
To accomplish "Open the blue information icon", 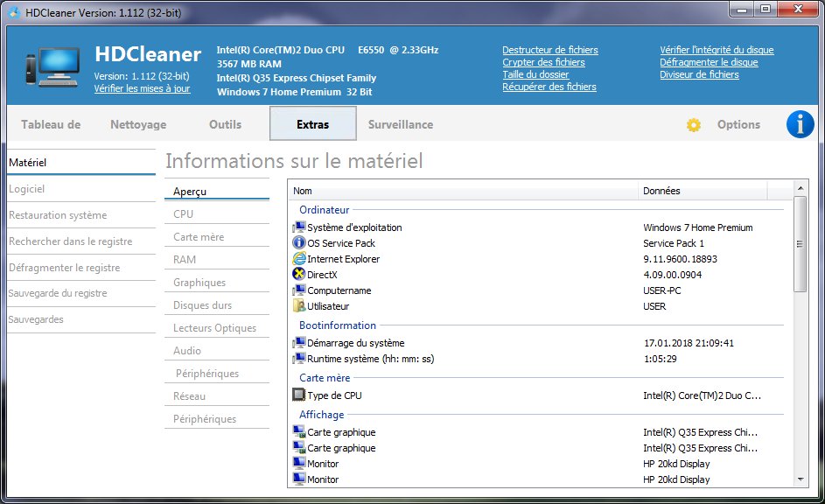I will (800, 124).
